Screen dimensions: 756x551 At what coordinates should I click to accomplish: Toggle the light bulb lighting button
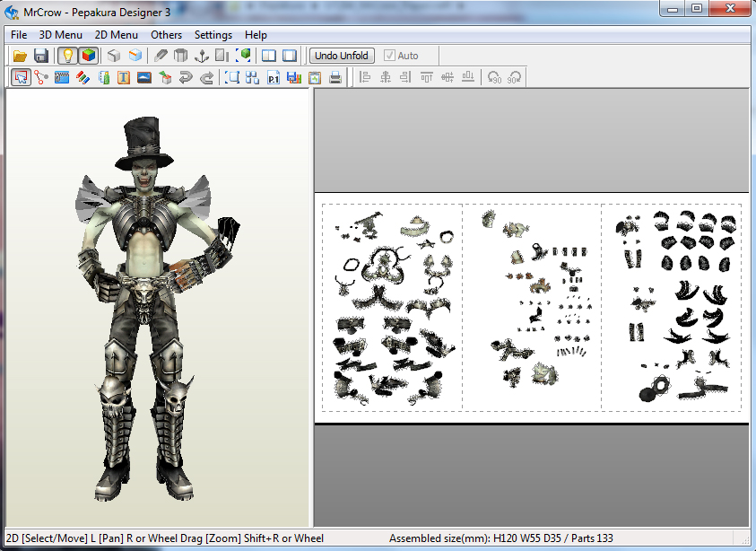pos(67,56)
